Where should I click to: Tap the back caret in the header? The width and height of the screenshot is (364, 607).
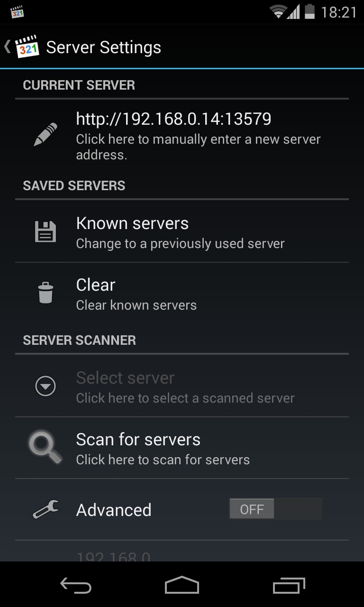tap(7, 46)
